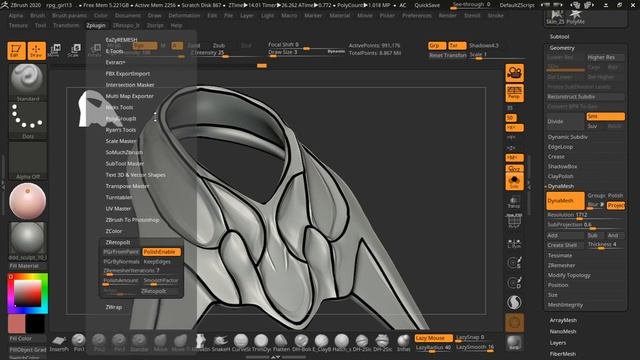
Task: Select the Flatten brush icon
Action: 281,342
